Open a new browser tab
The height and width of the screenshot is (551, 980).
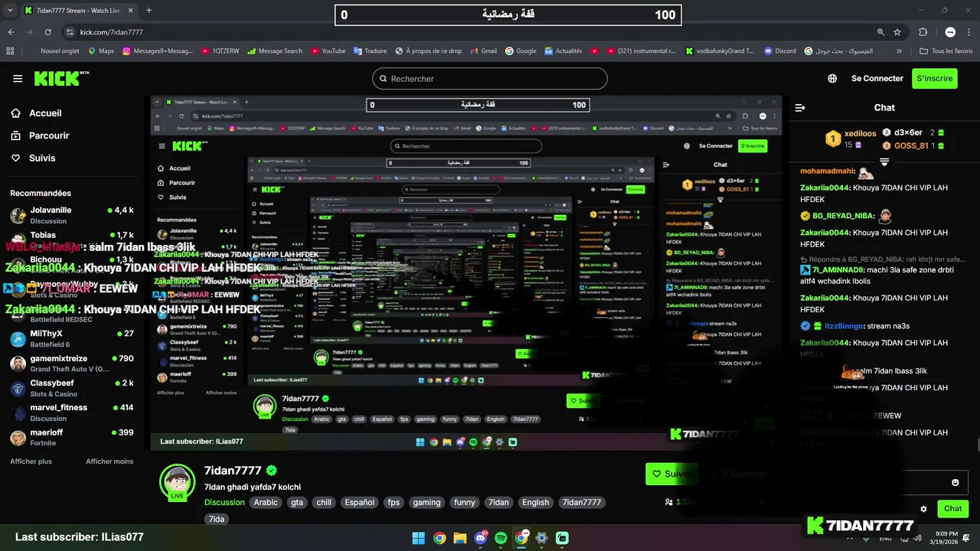coord(149,11)
